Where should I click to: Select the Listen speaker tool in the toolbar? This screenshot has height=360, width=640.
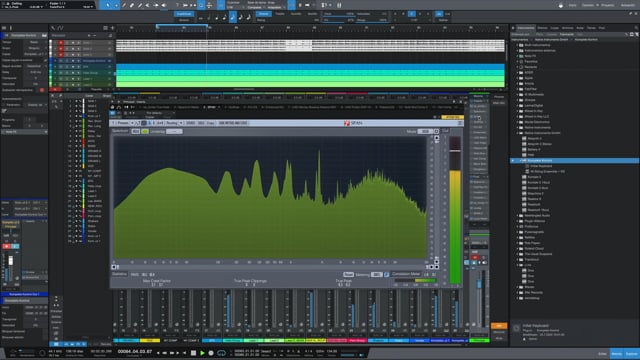[164, 5]
